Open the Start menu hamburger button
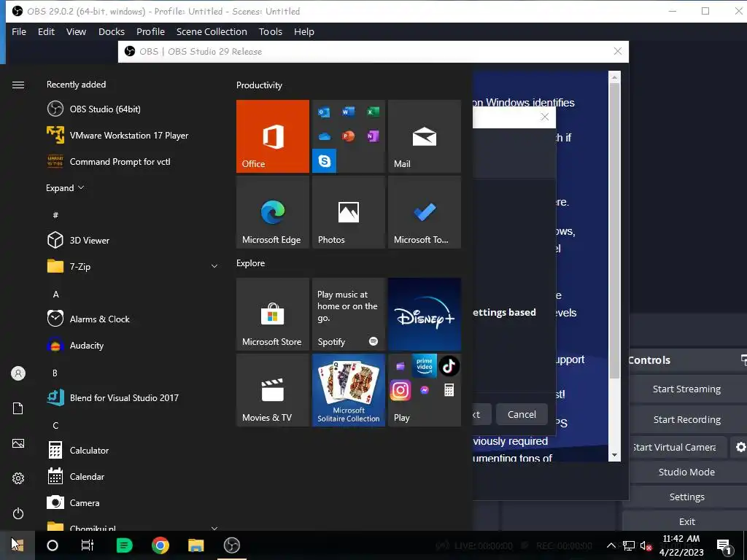The image size is (747, 560). (x=18, y=85)
